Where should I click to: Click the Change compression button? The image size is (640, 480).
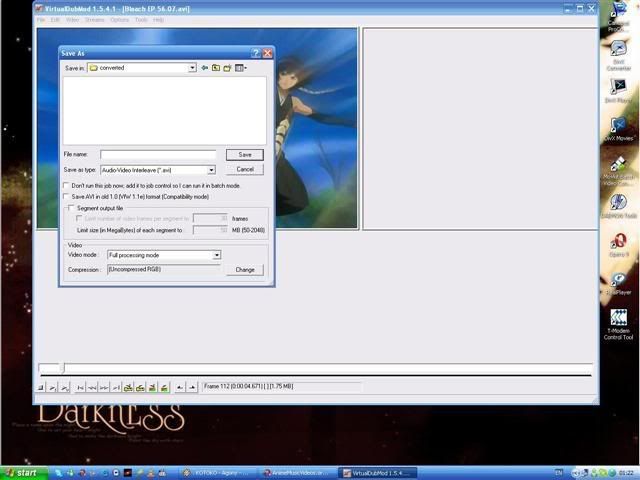[x=244, y=269]
